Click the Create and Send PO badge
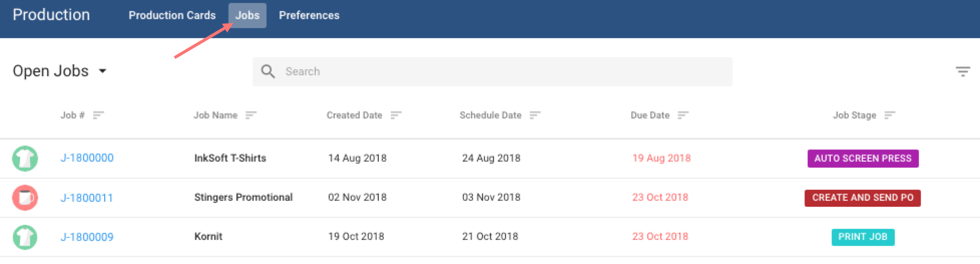Image resolution: width=980 pixels, height=264 pixels. click(863, 198)
